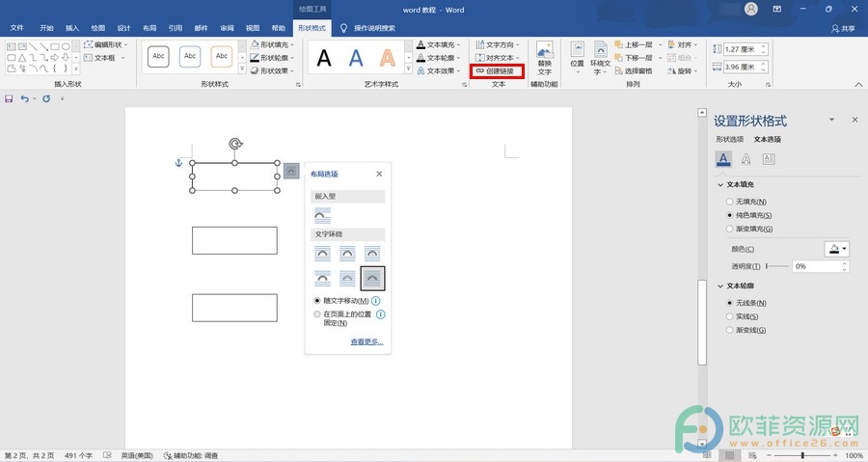The width and height of the screenshot is (868, 462).
Task: Open 环绕文字 wrap text menu
Action: [x=600, y=58]
